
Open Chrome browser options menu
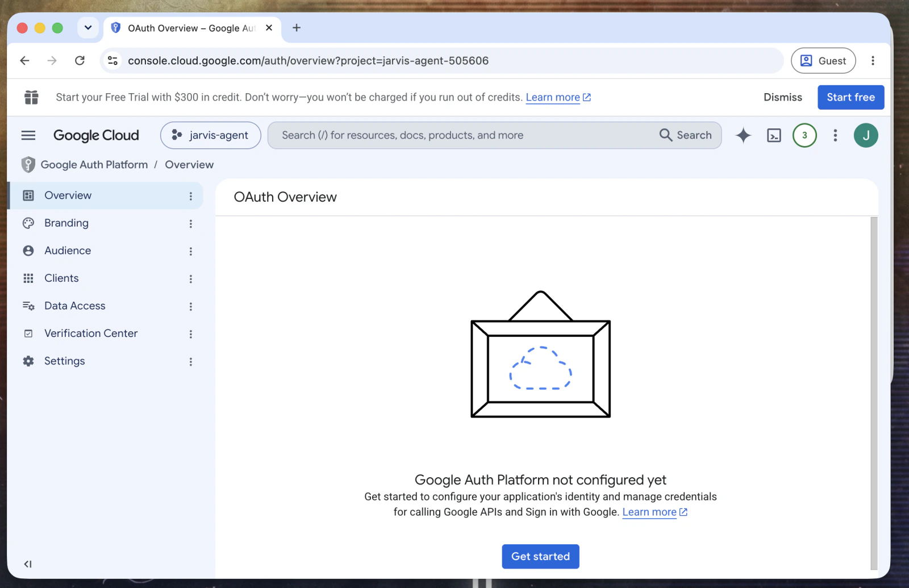873,61
